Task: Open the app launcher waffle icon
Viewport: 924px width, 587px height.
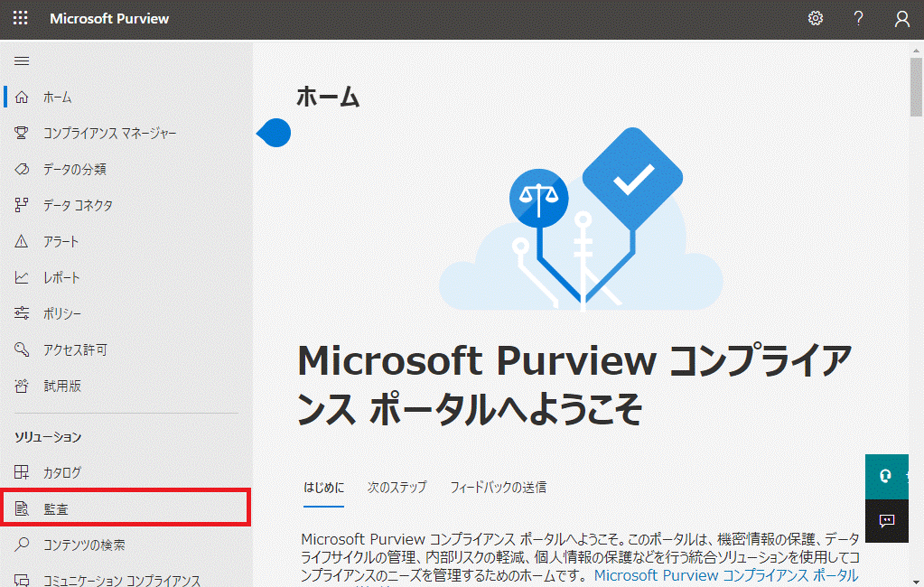Action: pos(20,18)
